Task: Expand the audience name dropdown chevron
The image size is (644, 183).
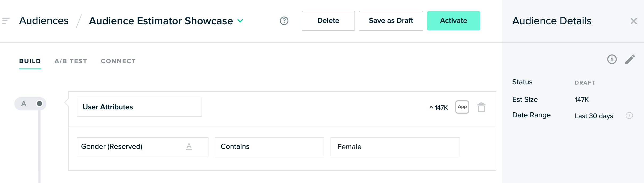Action: tap(240, 21)
